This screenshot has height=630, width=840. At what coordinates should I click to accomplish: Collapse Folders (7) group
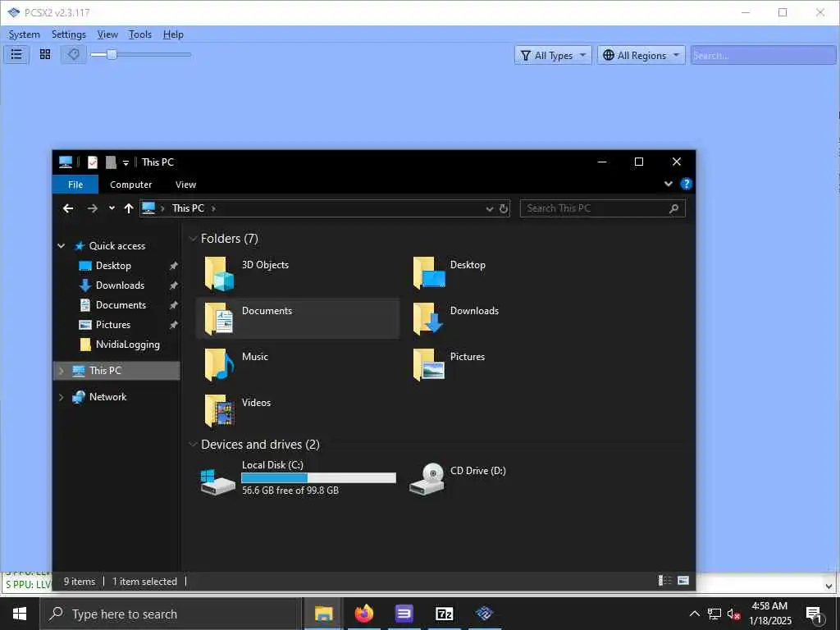pos(193,239)
